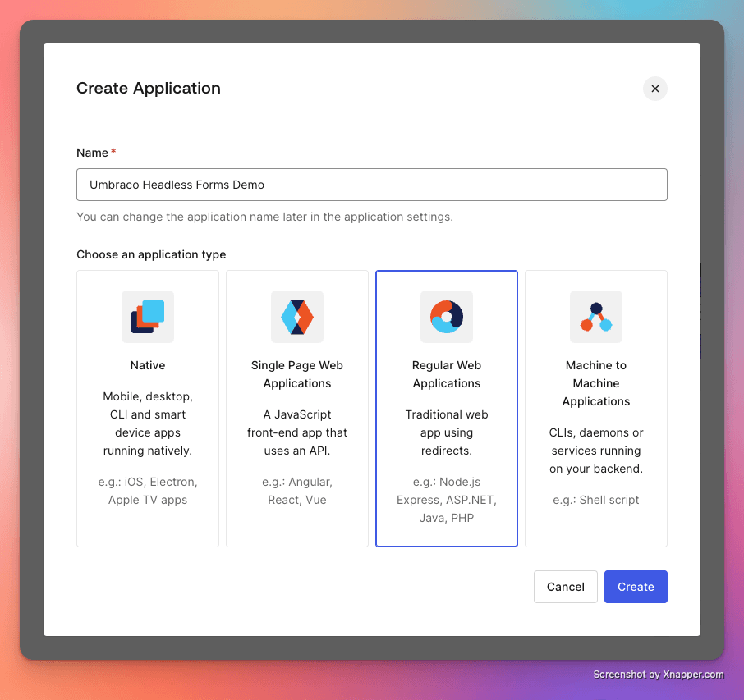The width and height of the screenshot is (744, 700).
Task: Click the red asterisk beside Name
Action: click(x=113, y=152)
